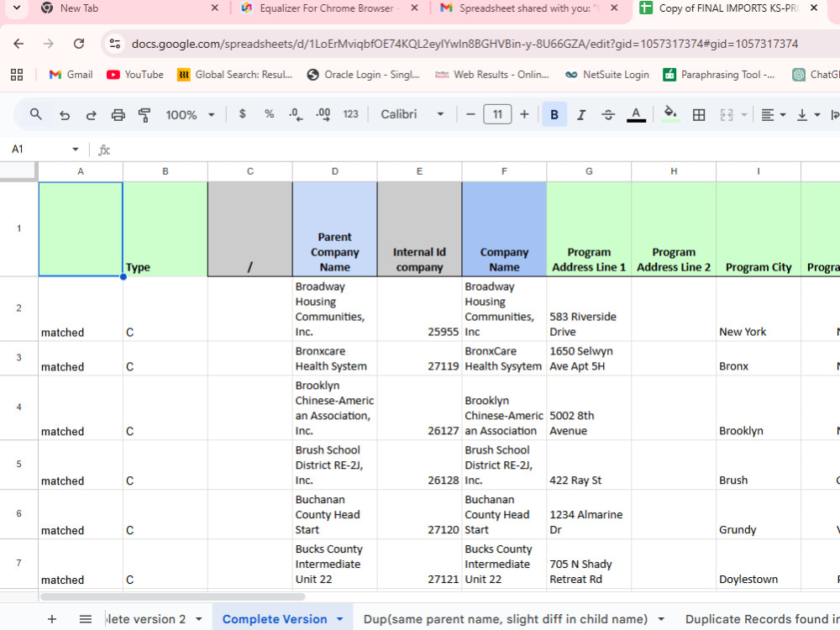Open the tab search chevron
The height and width of the screenshot is (630, 840).
[x=17, y=8]
